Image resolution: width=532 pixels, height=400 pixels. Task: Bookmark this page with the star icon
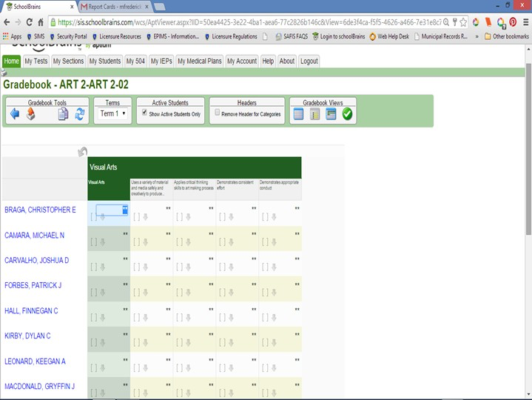(463, 22)
